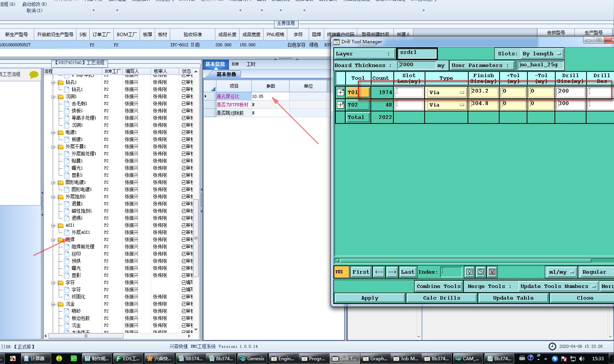Click the 取消 menu item
Screen dimensions: 614x364
[35, 11]
